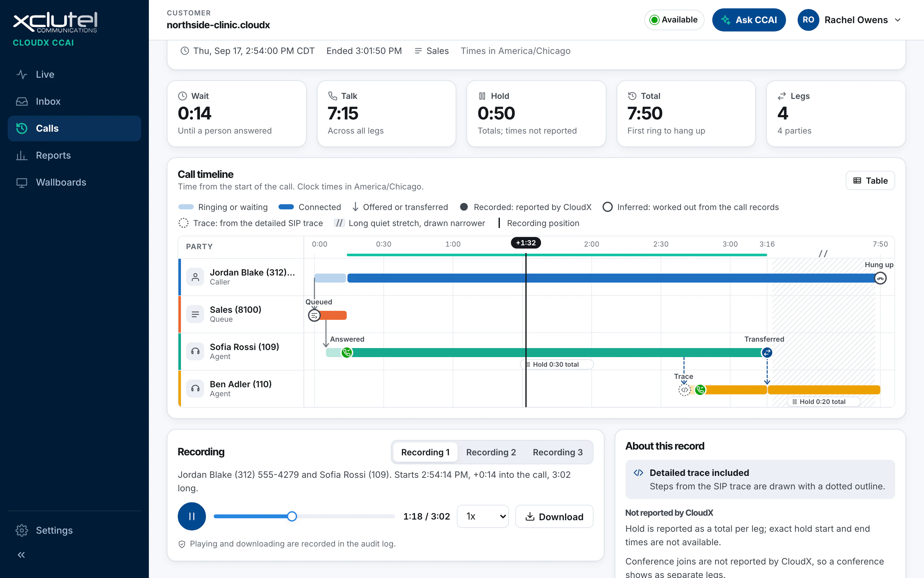This screenshot has height=578, width=924.
Task: Click the Wallboards monitor icon
Action: click(22, 182)
